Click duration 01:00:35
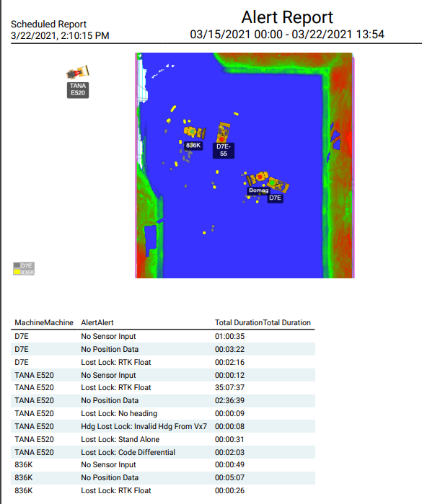 tap(229, 336)
